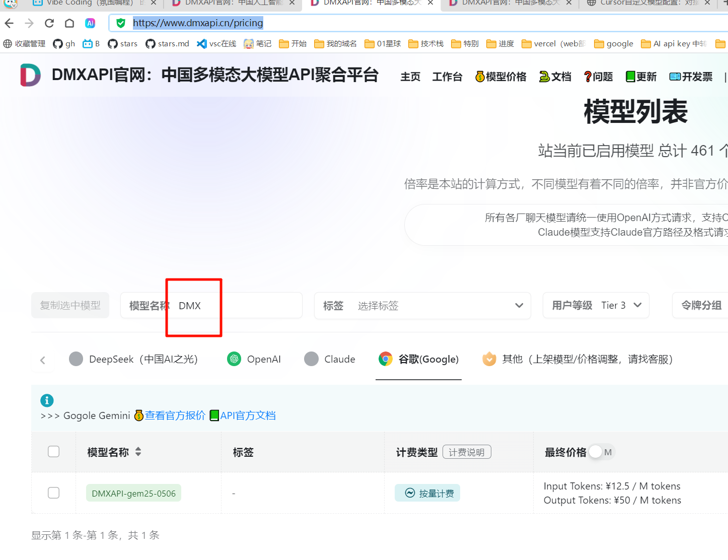This screenshot has width=728, height=560.
Task: Reload the current page
Action: click(49, 23)
